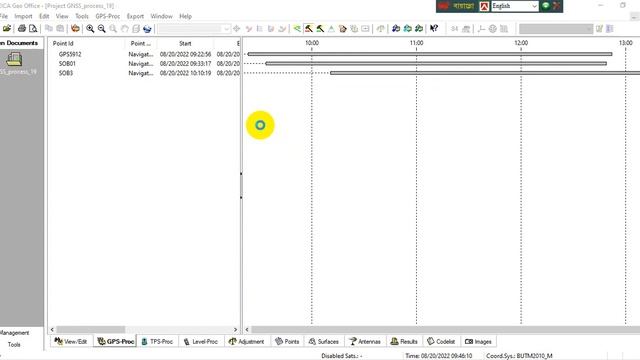640x360 pixels.
Task: Click the greyed crosshair toolbar icon
Action: pos(236,29)
